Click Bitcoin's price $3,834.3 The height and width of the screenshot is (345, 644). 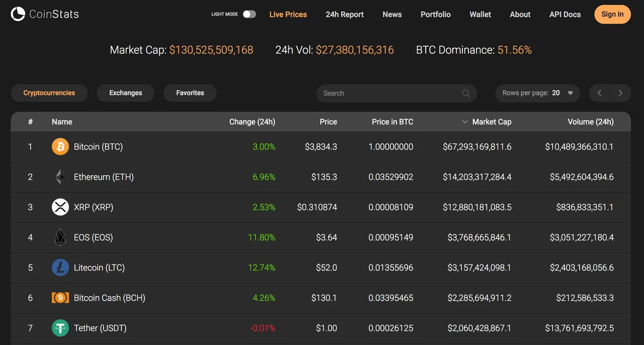[x=321, y=147]
